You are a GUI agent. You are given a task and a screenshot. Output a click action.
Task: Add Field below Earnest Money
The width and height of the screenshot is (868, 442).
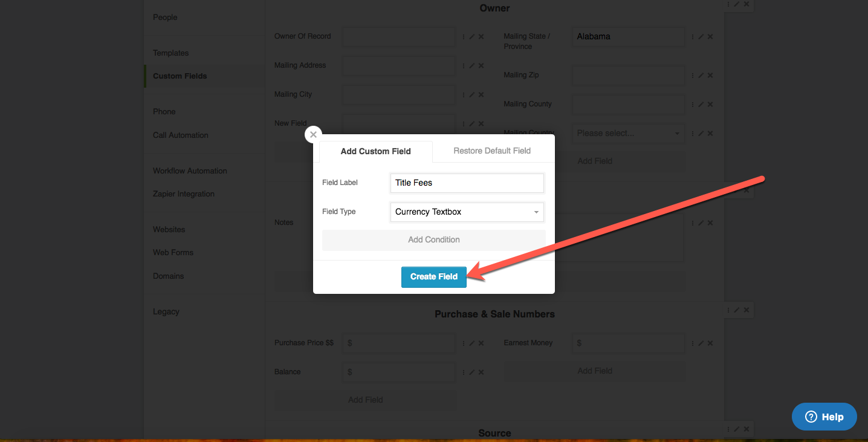595,371
